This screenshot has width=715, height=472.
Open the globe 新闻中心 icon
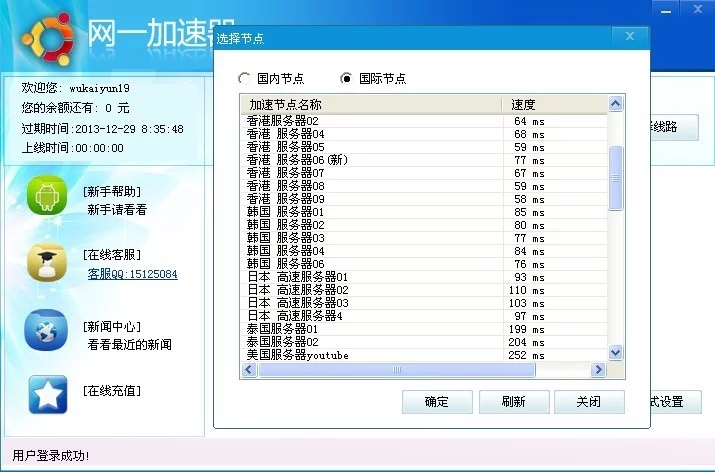point(47,329)
